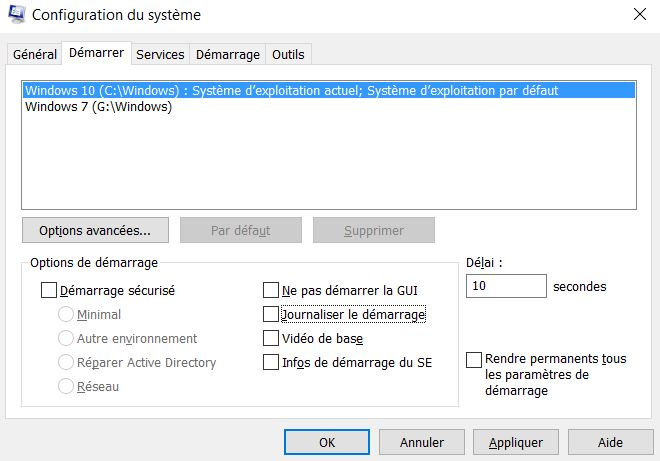Enable the Vidéo de base option
The width and height of the screenshot is (660, 461).
(x=271, y=339)
